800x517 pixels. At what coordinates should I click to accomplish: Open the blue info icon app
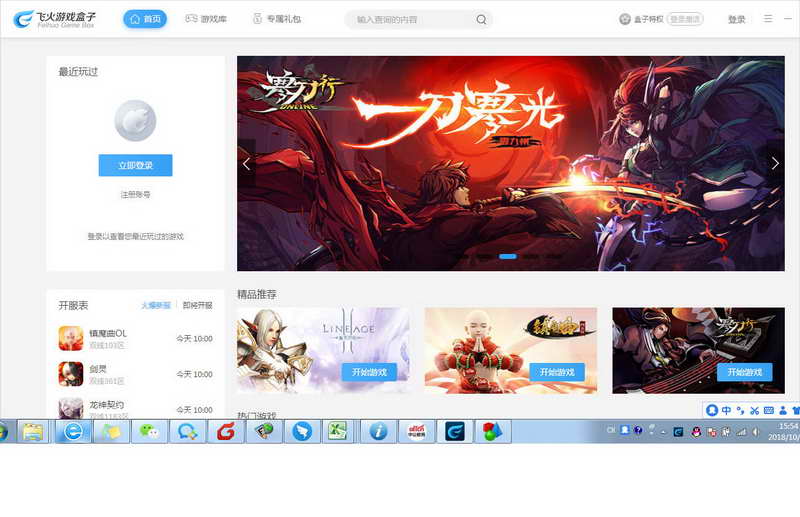pos(379,432)
